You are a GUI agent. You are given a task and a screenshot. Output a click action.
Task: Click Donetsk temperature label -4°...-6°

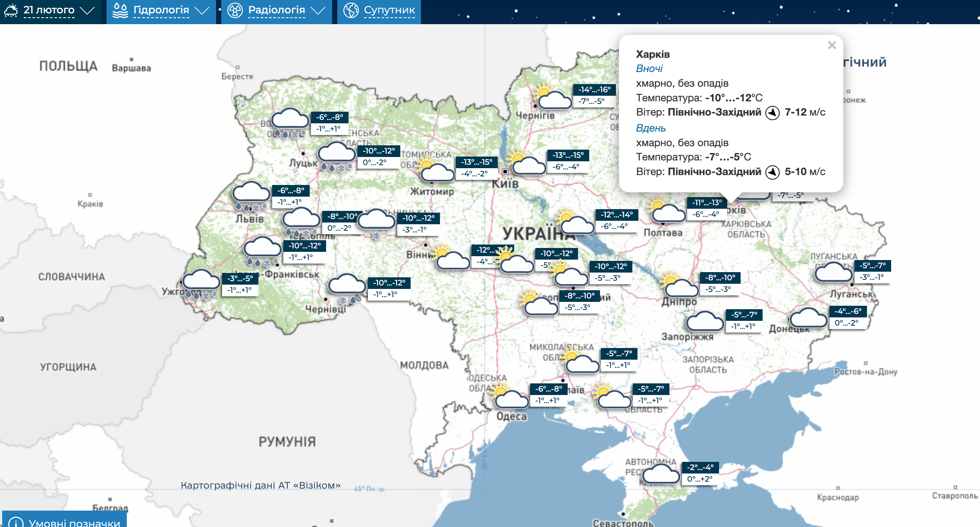coord(848,311)
